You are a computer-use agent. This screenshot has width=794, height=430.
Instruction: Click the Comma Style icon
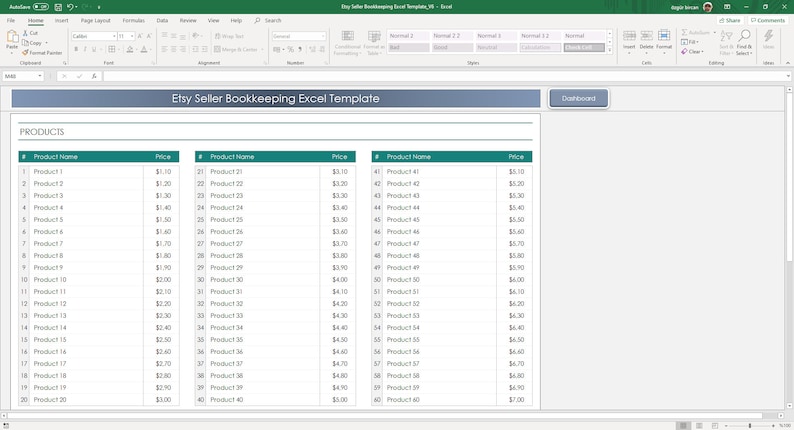[300, 49]
